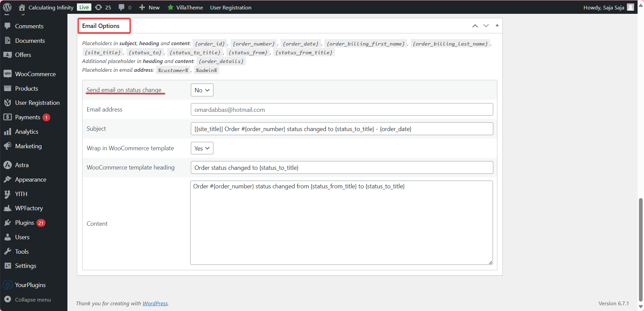This screenshot has height=311, width=644.
Task: Follow the WordPress link in footer
Action: pyautogui.click(x=155, y=303)
